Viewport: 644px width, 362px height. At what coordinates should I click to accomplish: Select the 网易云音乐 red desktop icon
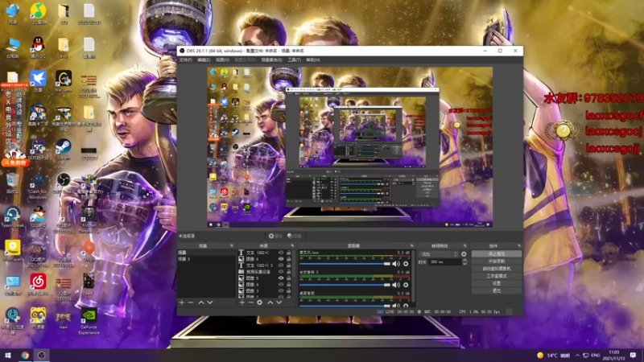point(38,285)
